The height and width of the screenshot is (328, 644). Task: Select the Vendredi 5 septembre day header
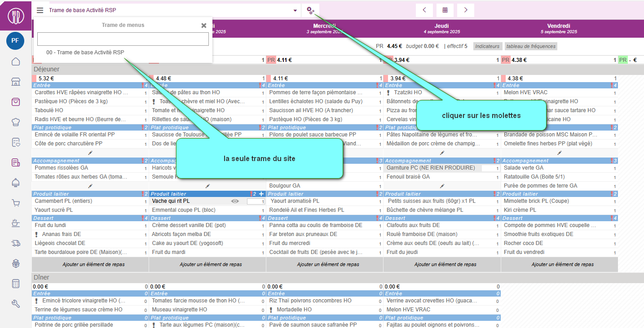pos(559,29)
